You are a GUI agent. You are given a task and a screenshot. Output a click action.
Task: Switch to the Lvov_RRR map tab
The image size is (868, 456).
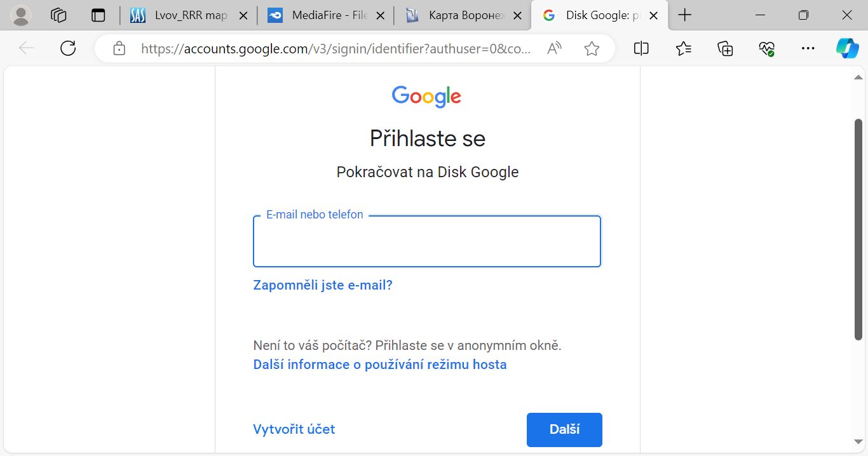coord(191,15)
